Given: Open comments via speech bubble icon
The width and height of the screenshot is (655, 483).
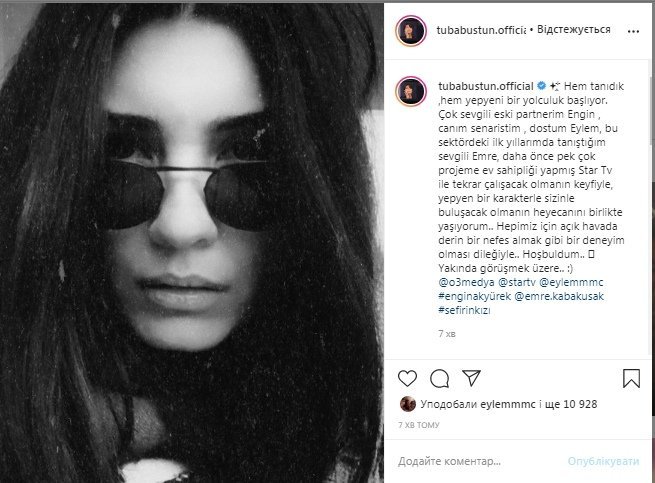Looking at the screenshot, I should click(x=439, y=378).
